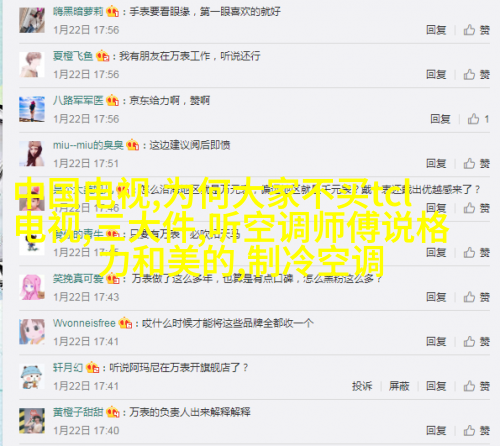Reply to 黄橙子甜甜's comment
This screenshot has width=500, height=446.
click(x=436, y=430)
